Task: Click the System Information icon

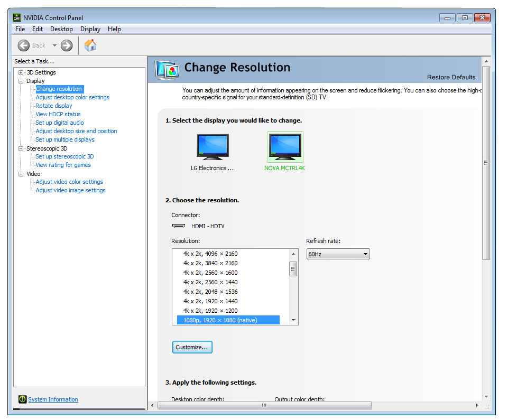Action: 22,399
